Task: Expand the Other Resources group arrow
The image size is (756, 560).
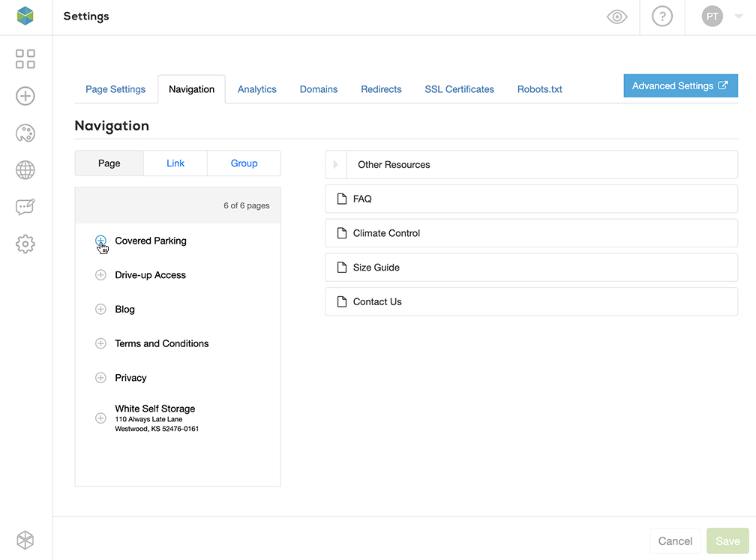Action: pos(335,164)
